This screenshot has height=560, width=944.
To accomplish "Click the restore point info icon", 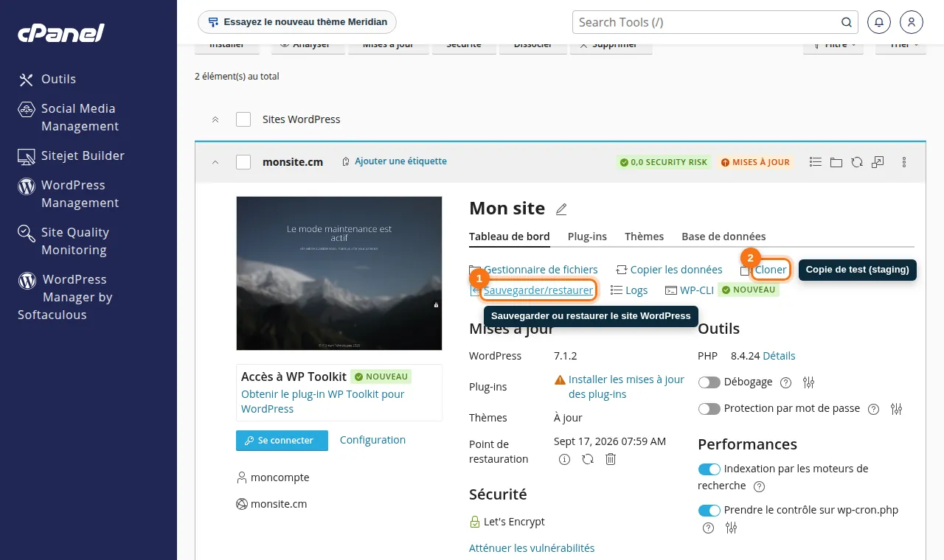I will tap(565, 459).
